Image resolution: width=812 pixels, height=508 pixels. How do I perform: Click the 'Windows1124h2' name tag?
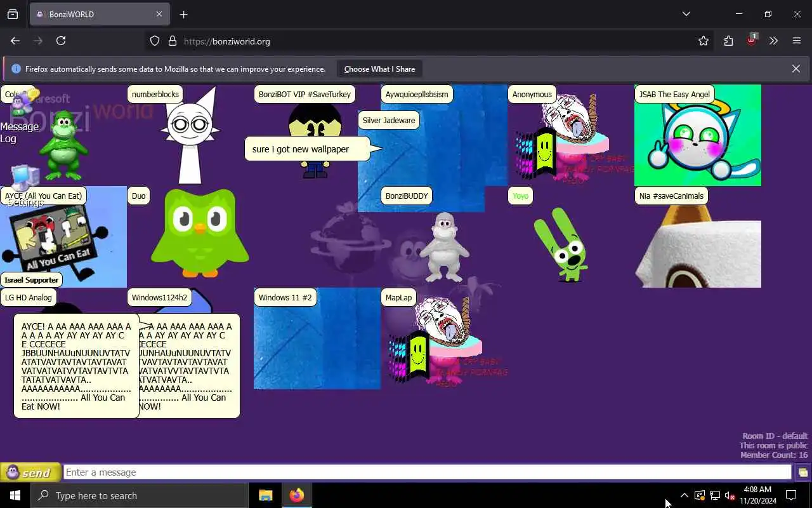coord(159,298)
